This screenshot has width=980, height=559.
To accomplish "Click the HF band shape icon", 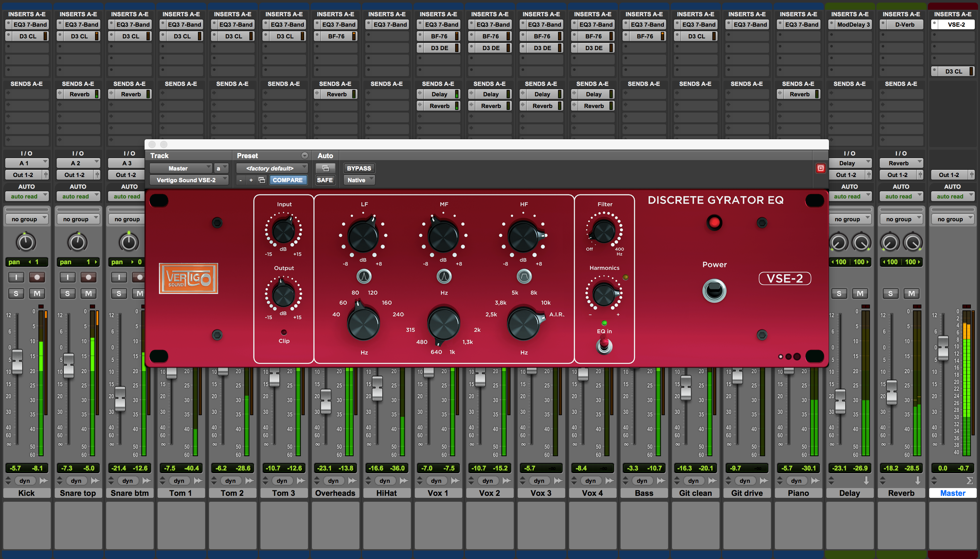I will pyautogui.click(x=524, y=276).
